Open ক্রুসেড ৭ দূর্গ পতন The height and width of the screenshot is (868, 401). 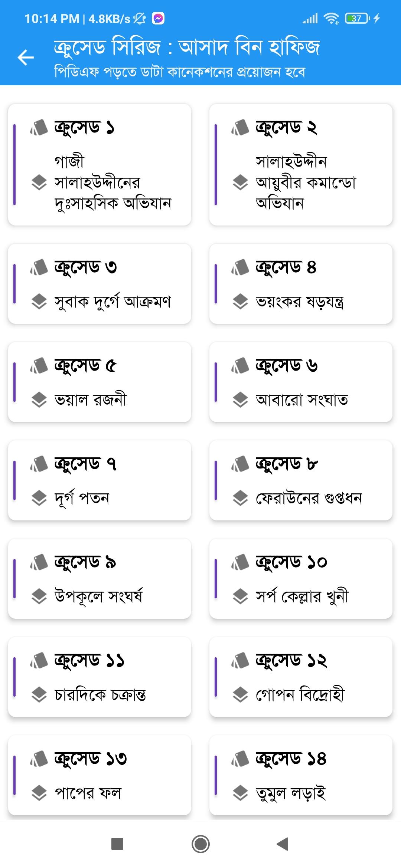[x=100, y=480]
